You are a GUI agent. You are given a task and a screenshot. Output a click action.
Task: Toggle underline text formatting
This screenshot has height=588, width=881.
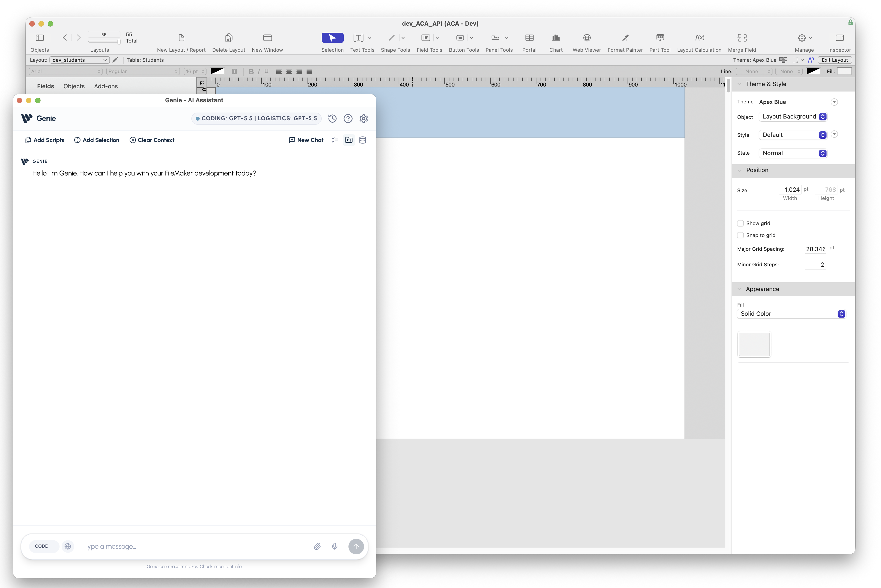(266, 71)
